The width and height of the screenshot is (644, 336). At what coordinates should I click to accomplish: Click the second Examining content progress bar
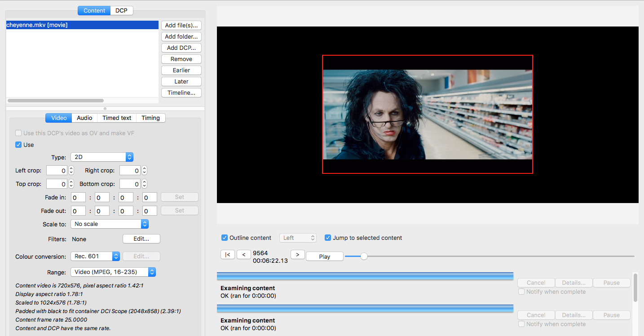[x=365, y=308]
